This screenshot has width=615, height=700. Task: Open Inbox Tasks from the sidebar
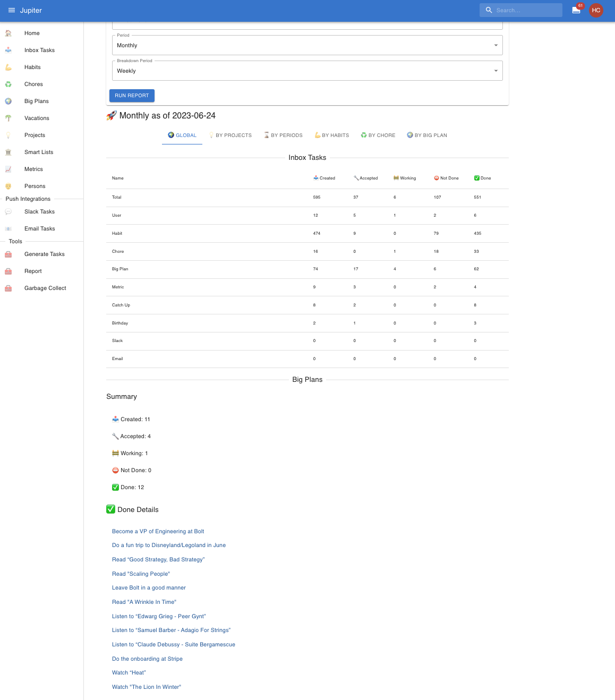coord(39,50)
